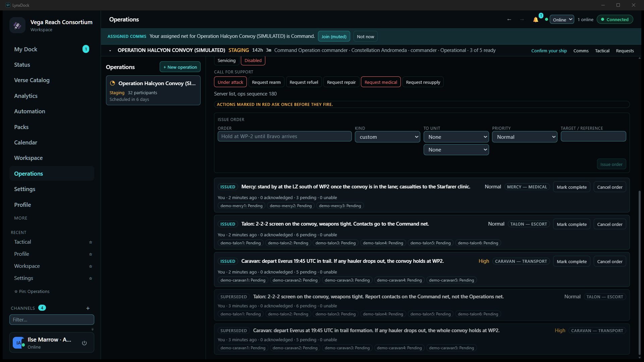Image resolution: width=644 pixels, height=362 pixels.
Task: Select the Servicing status toggle
Action: 226,60
